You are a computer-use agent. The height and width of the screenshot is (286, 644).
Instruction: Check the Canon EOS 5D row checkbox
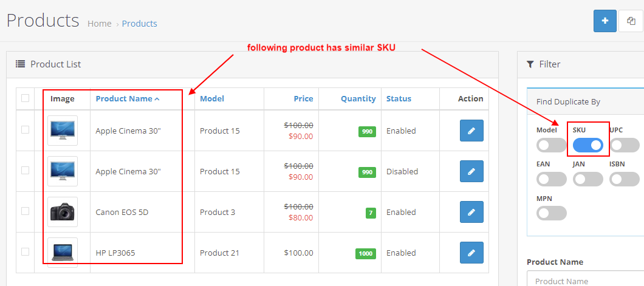(25, 211)
